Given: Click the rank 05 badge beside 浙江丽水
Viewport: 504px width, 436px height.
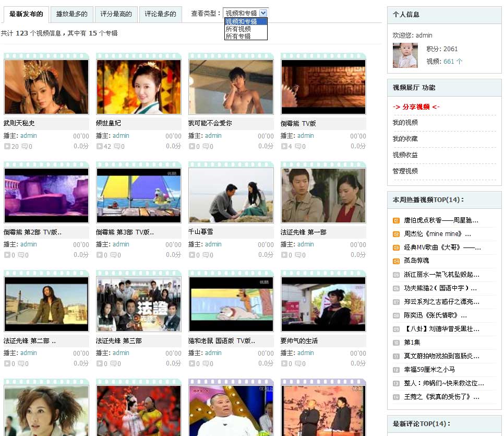Looking at the screenshot, I should tap(396, 275).
